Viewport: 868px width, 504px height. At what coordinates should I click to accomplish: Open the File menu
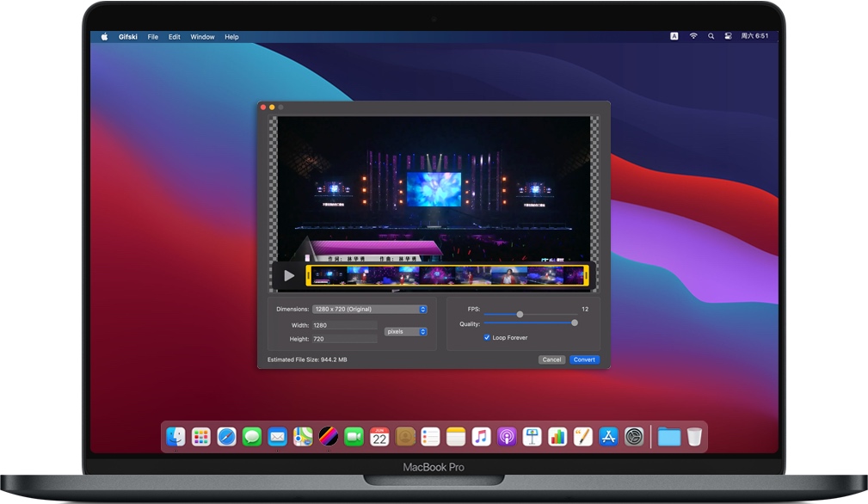153,37
